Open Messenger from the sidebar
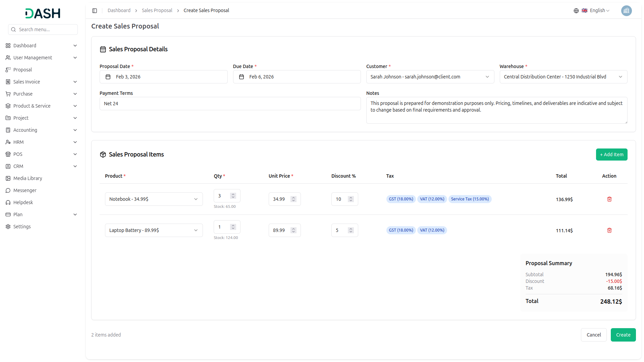644x362 pixels. [x=25, y=190]
